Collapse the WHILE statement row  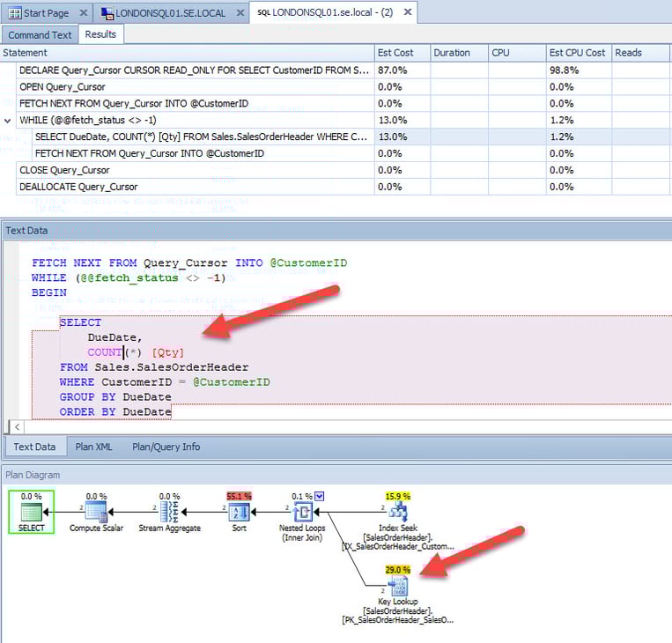[x=7, y=121]
